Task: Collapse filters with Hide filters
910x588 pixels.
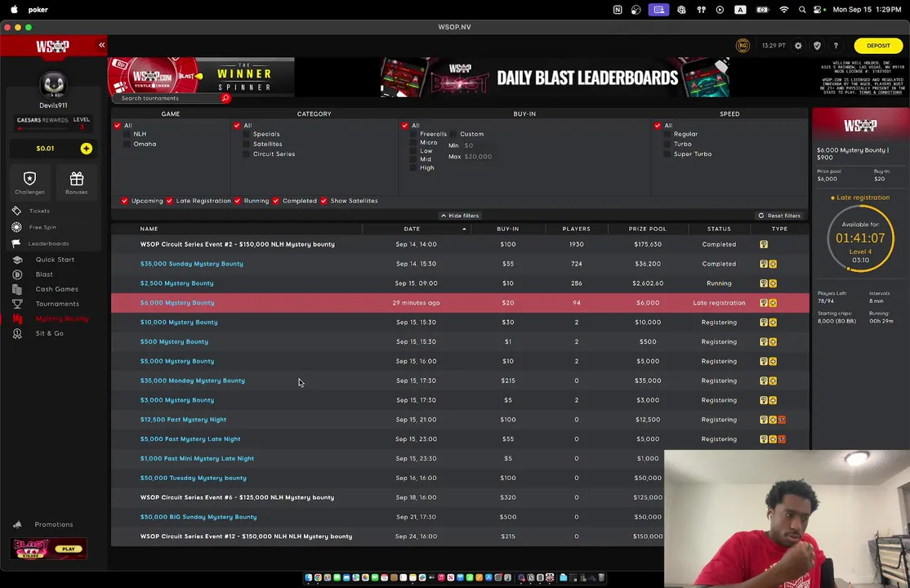Action: click(460, 216)
